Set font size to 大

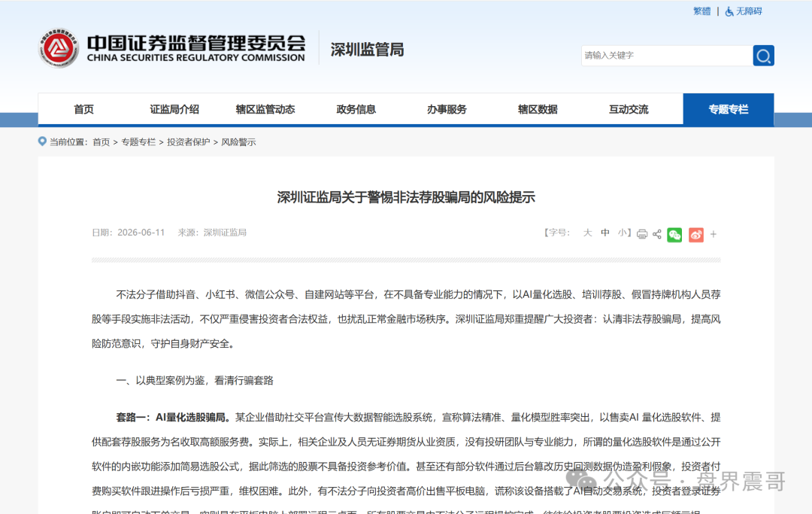point(587,233)
